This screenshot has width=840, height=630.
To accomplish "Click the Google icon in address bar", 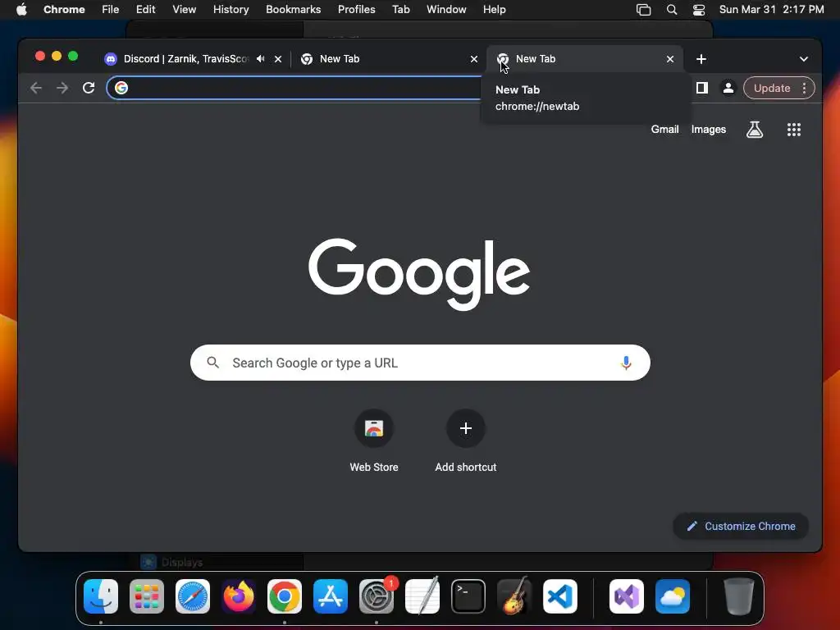I will [x=121, y=88].
